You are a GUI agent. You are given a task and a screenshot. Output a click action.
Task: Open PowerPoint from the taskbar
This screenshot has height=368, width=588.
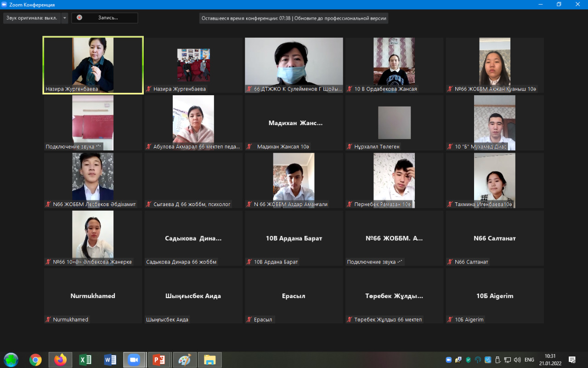[159, 360]
